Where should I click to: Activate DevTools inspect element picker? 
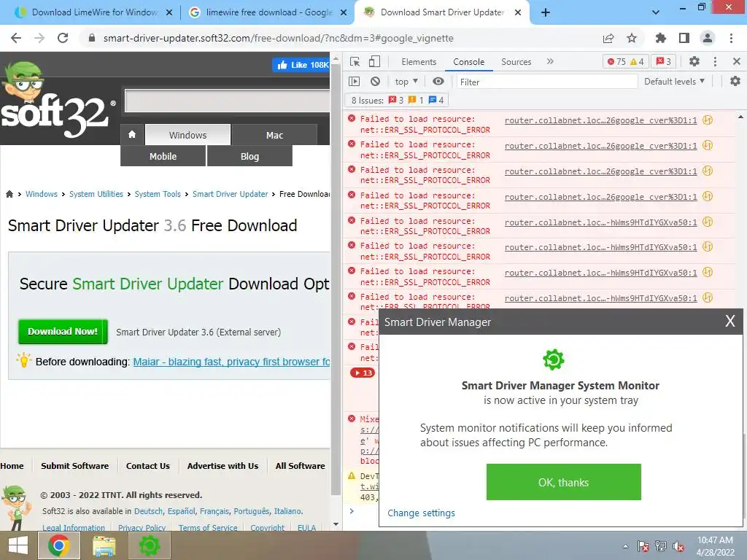(355, 61)
